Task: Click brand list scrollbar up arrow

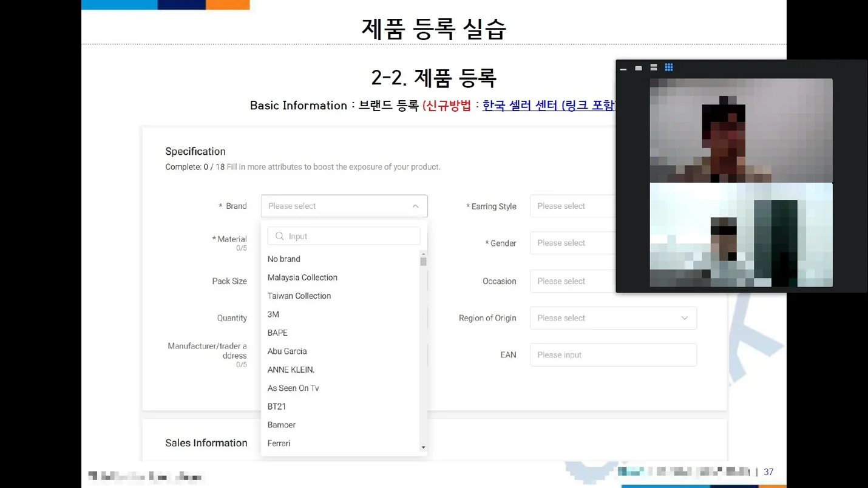Action: (x=423, y=253)
